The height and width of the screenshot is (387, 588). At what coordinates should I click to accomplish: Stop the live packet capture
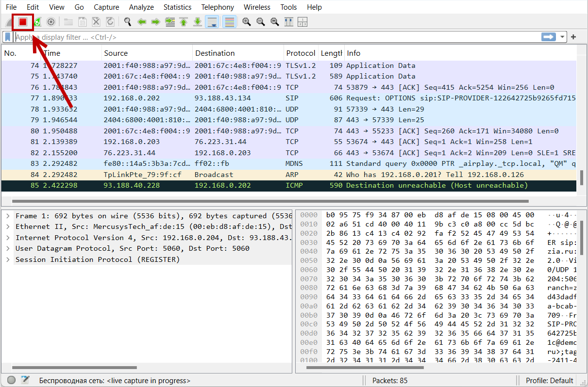(x=22, y=22)
